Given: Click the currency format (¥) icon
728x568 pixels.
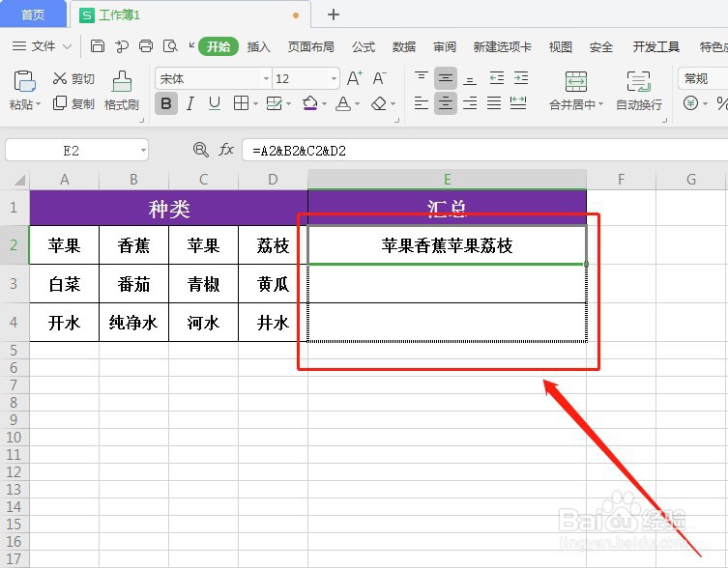Looking at the screenshot, I should 690,103.
